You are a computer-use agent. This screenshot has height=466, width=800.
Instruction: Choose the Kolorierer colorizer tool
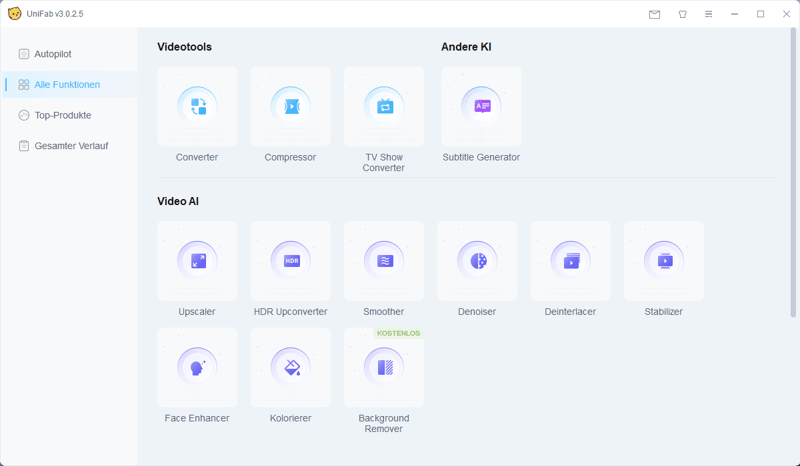click(290, 367)
